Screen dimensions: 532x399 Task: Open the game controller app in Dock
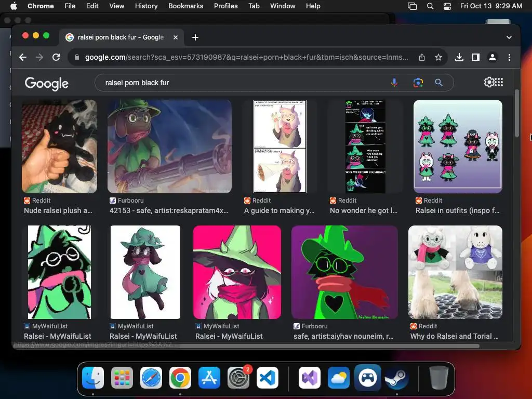click(x=368, y=378)
